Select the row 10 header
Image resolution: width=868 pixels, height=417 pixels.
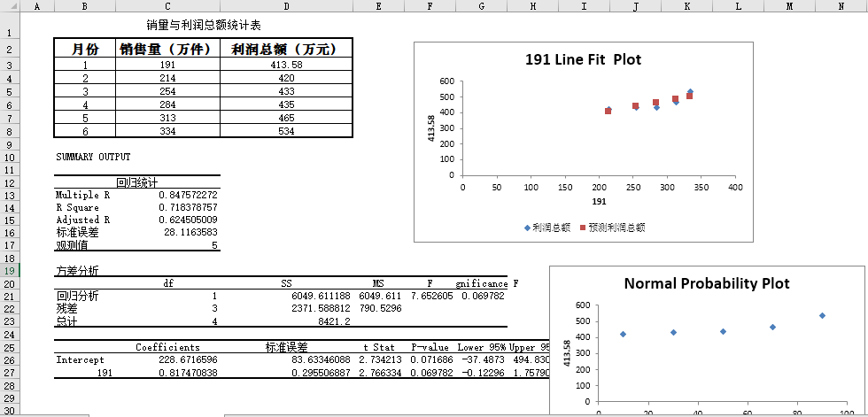[x=11, y=157]
